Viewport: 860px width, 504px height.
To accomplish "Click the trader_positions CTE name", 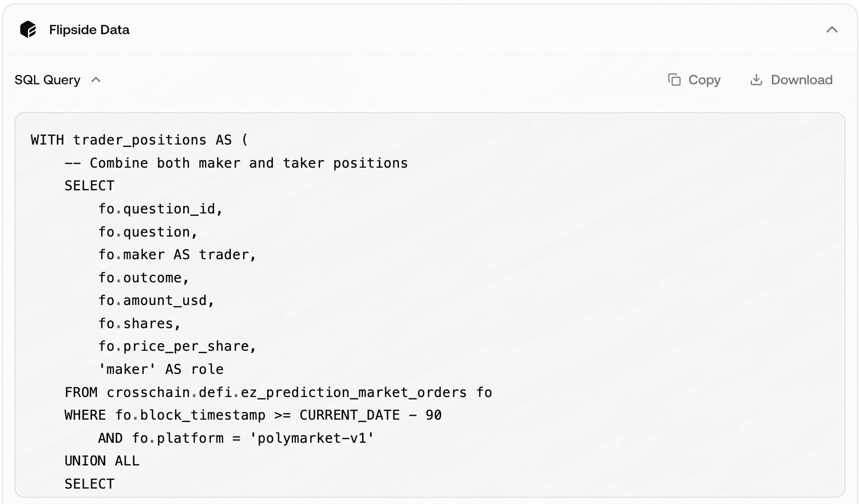I will [140, 140].
